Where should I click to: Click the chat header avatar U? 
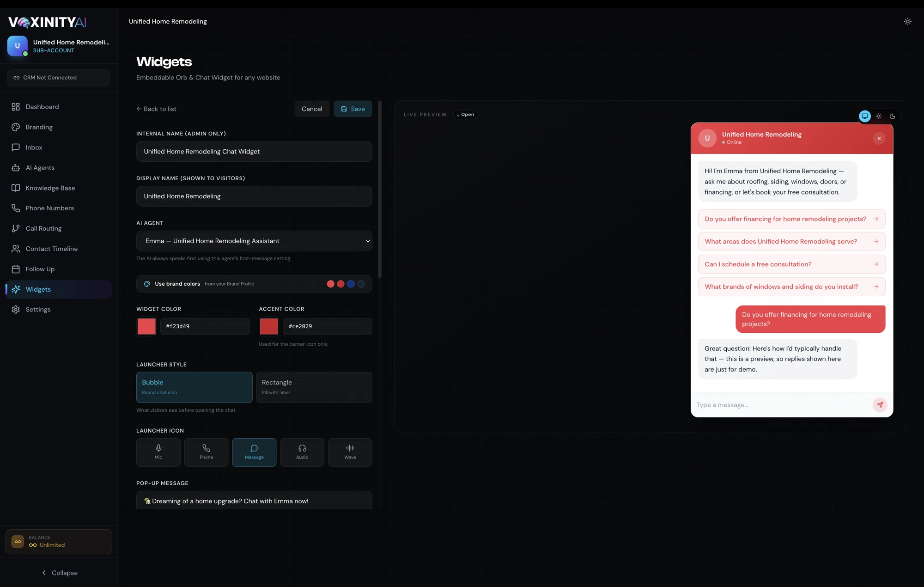click(707, 138)
